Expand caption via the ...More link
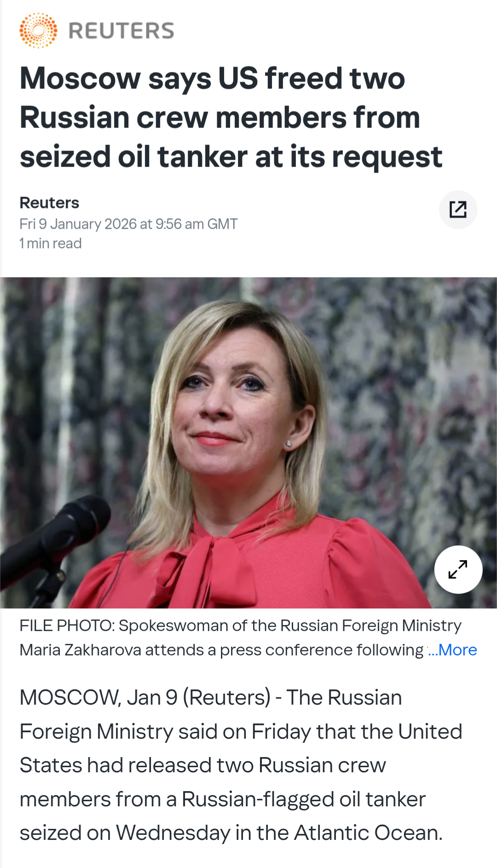Screen dimensions: 497x868 click(452, 650)
